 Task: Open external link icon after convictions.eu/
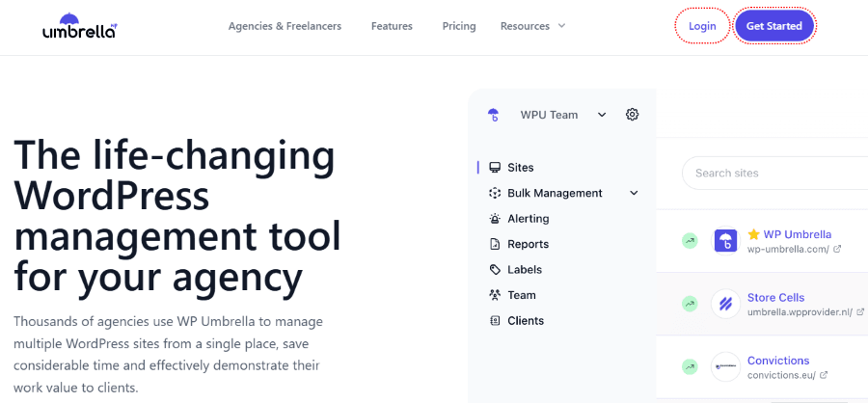click(x=824, y=375)
